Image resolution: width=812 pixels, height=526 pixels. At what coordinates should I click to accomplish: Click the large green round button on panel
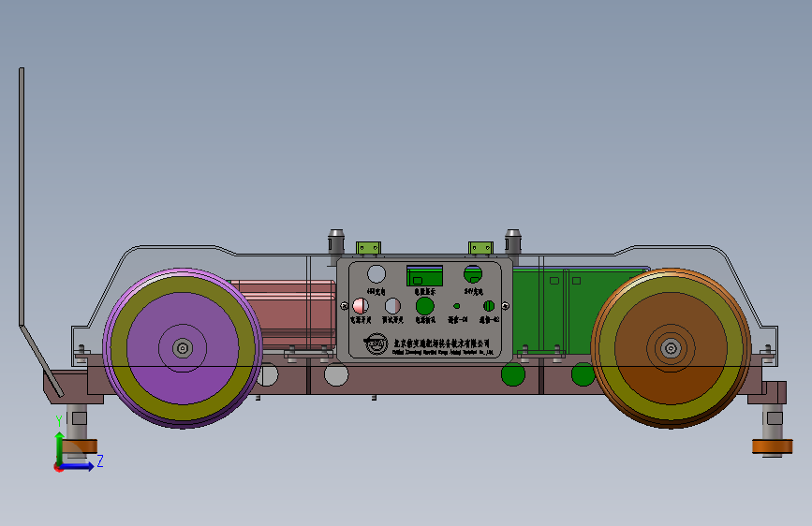425,306
